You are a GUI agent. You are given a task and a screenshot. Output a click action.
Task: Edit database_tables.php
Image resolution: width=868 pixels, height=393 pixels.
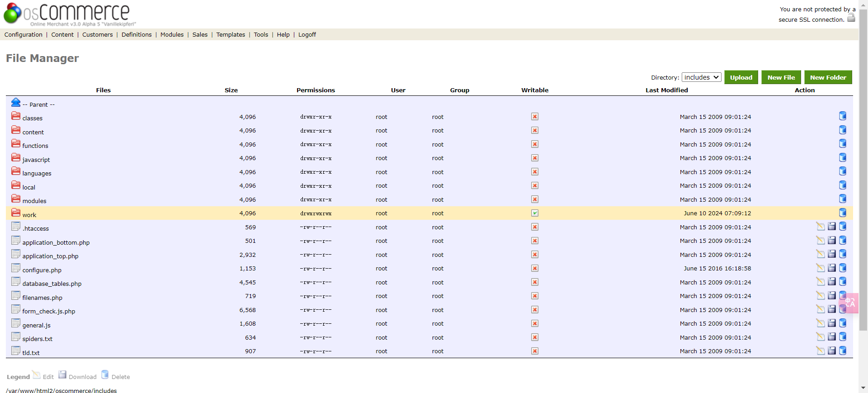(x=821, y=282)
